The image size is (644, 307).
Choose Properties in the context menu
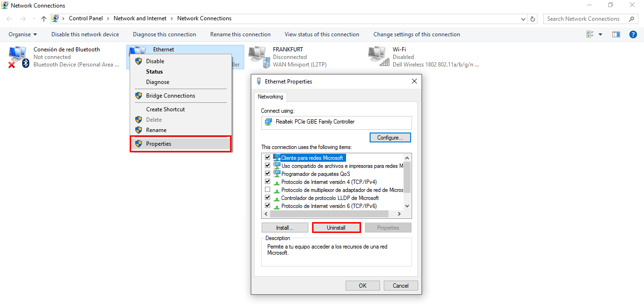pos(181,144)
